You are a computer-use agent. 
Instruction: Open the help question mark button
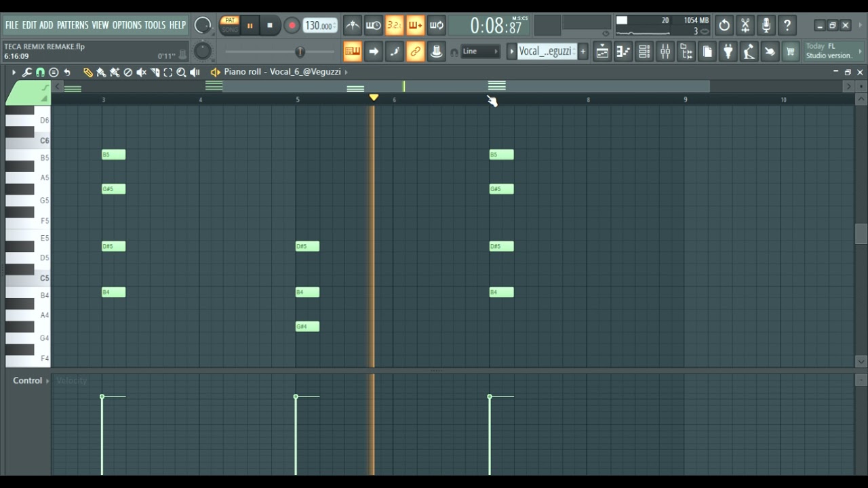pos(787,26)
